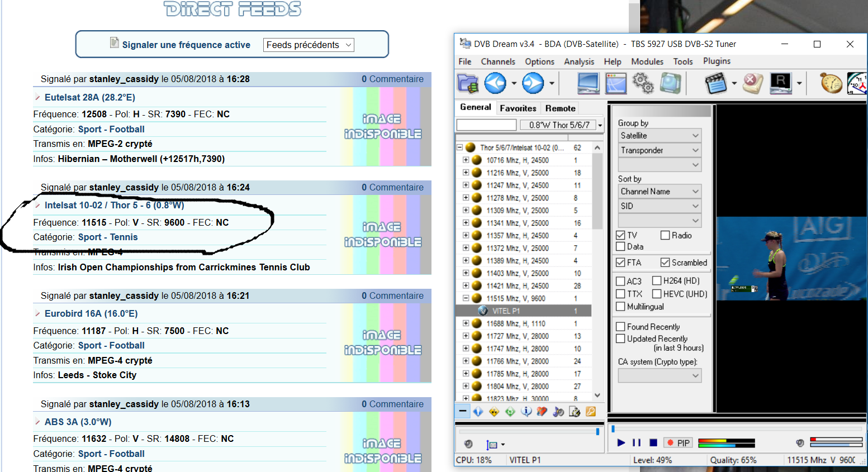The height and width of the screenshot is (472, 868).
Task: Enable the Found Recently checkbox
Action: pyautogui.click(x=620, y=327)
